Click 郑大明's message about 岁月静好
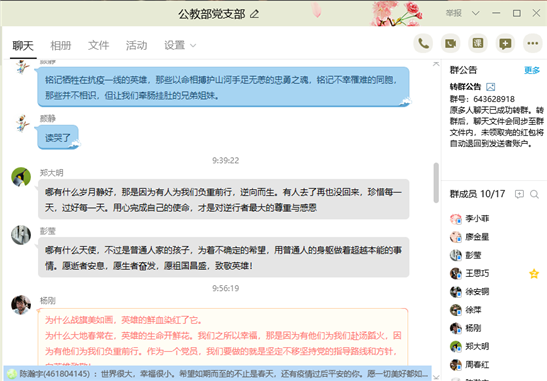547x381 pixels. point(223,199)
